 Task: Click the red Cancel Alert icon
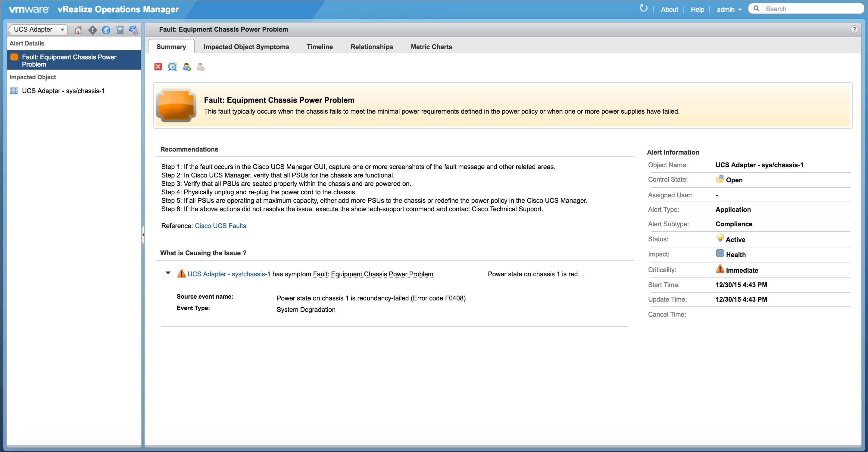click(x=158, y=67)
